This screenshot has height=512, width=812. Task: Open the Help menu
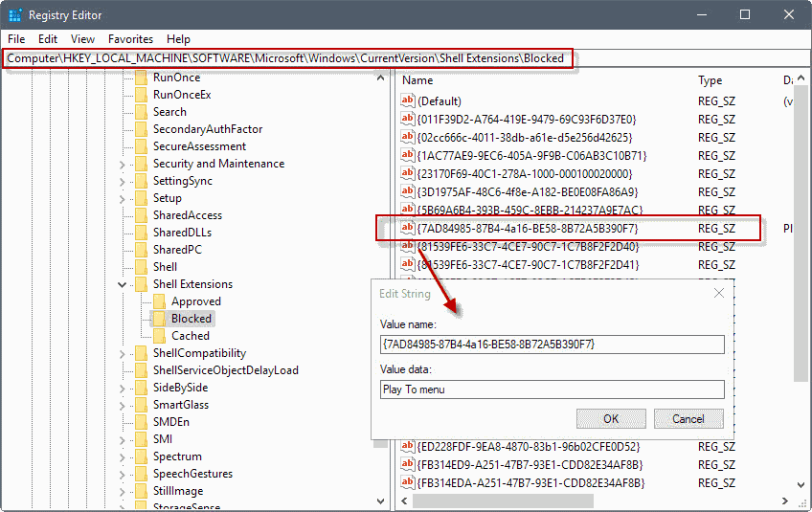coord(178,39)
